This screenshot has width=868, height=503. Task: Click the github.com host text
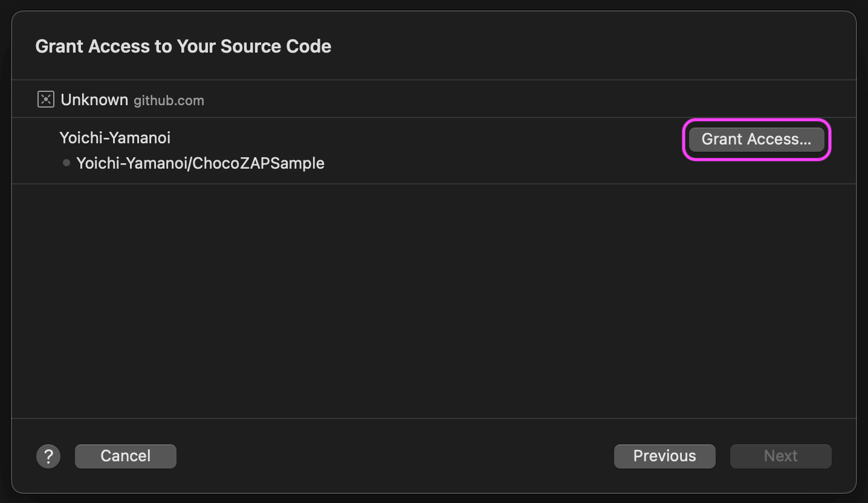pyautogui.click(x=169, y=101)
